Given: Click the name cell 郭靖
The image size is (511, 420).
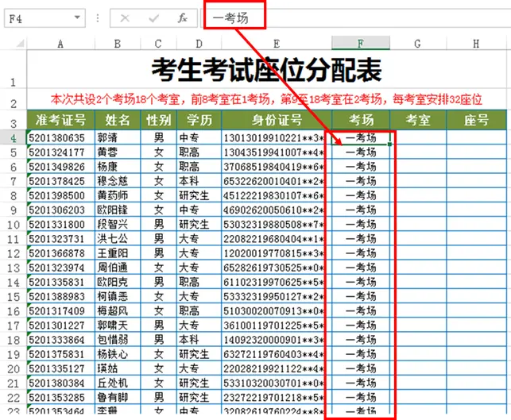Looking at the screenshot, I should (x=118, y=137).
